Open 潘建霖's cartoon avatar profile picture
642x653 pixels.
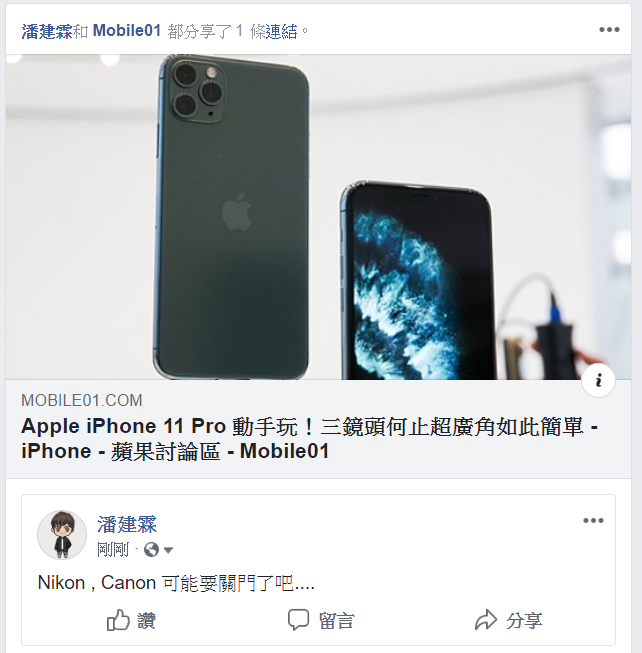(62, 535)
